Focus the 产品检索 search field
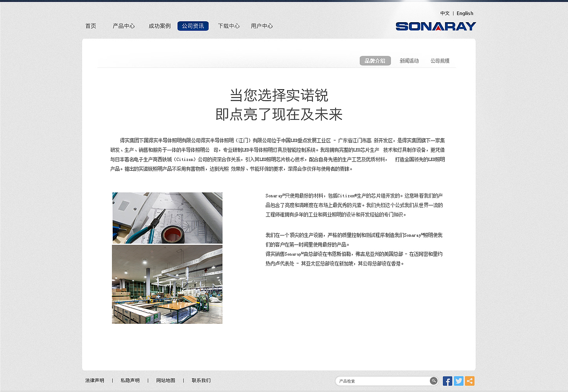The image size is (568, 392). click(x=383, y=381)
